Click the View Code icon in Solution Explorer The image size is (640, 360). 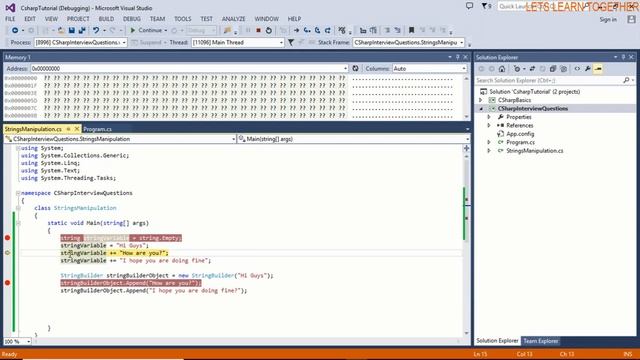click(x=577, y=69)
